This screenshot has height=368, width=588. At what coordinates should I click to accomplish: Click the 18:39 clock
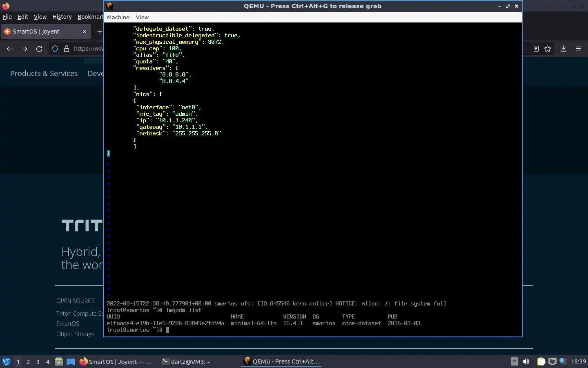[x=578, y=361]
